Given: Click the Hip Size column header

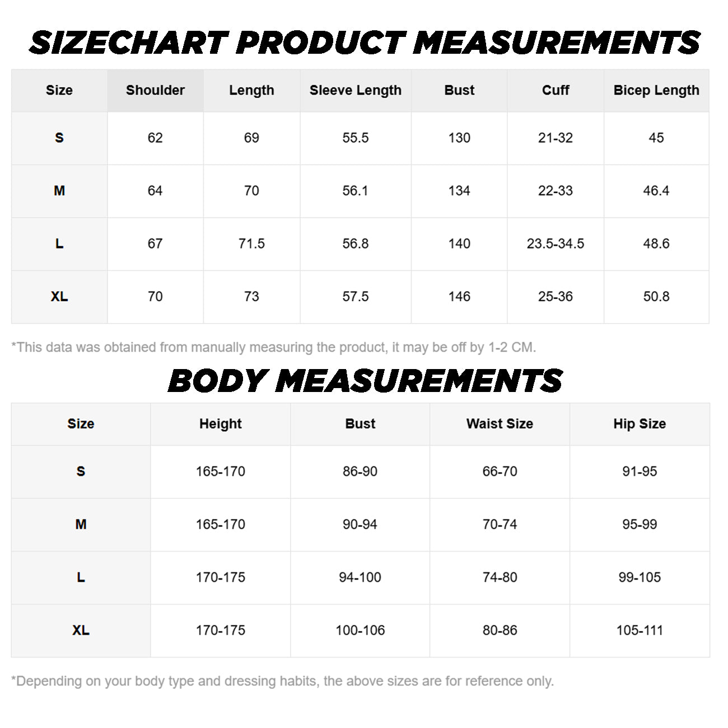Looking at the screenshot, I should 640,424.
